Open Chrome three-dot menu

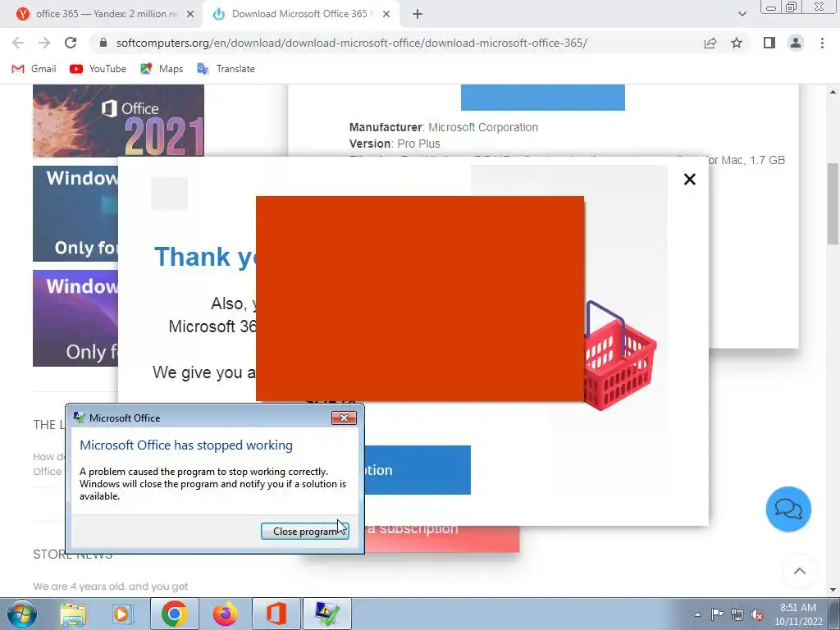tap(822, 43)
